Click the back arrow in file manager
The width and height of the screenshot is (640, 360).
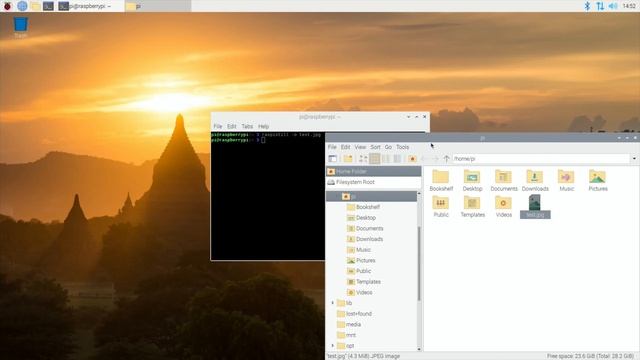tap(424, 159)
